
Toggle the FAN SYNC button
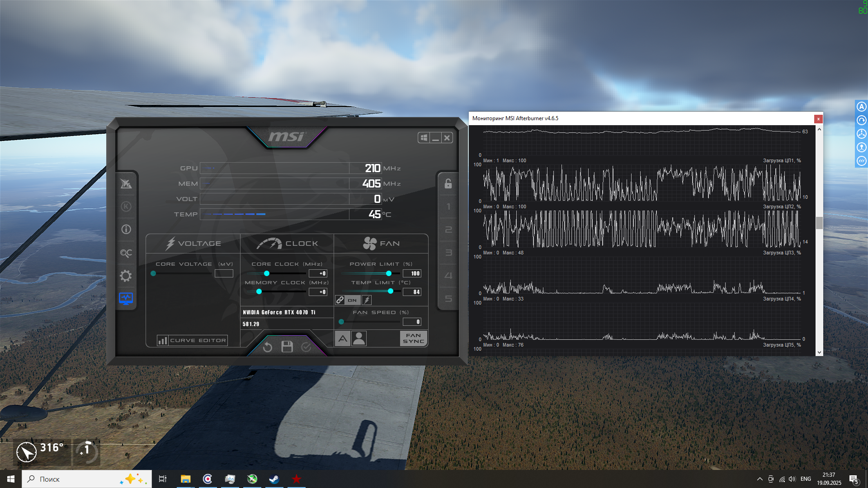pos(413,338)
